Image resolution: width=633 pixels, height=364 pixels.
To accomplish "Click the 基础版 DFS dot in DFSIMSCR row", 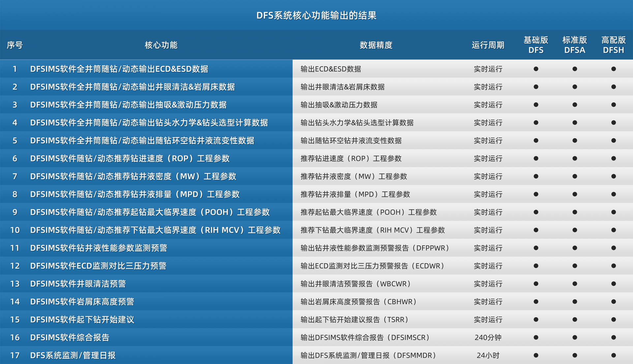I will (x=536, y=337).
